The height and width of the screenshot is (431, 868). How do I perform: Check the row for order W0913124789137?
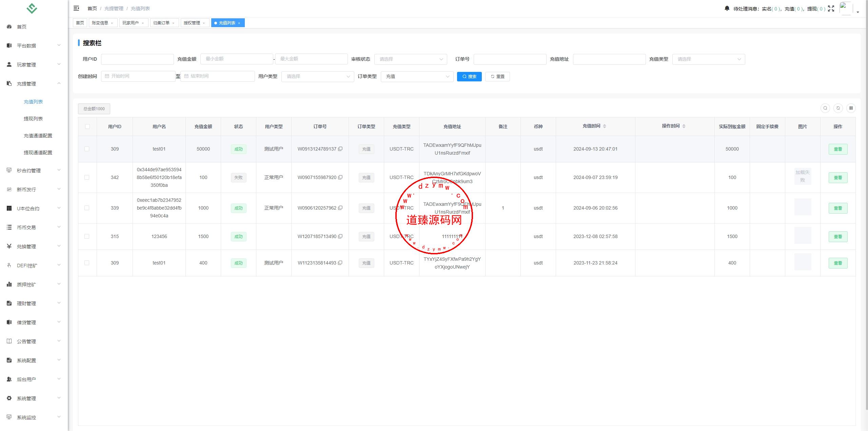(87, 149)
